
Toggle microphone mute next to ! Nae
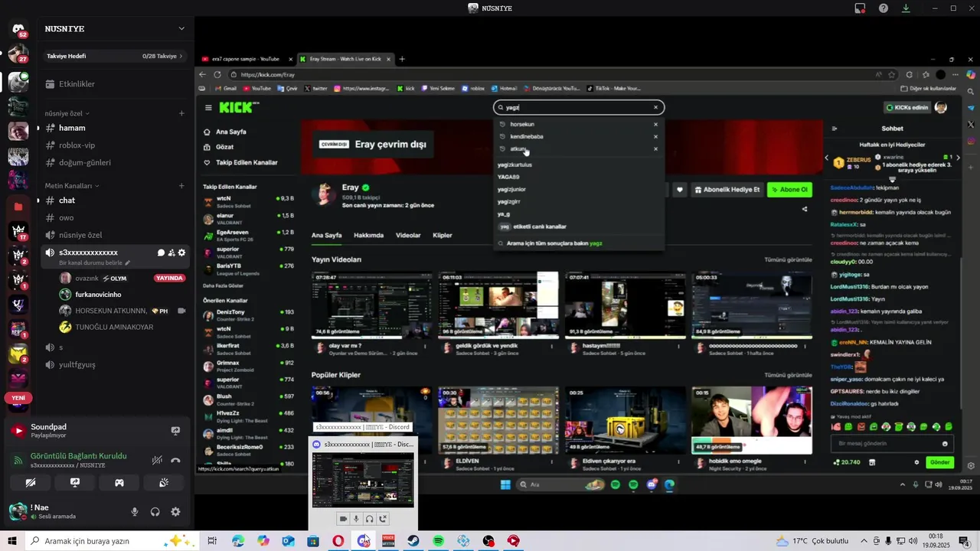pyautogui.click(x=135, y=512)
